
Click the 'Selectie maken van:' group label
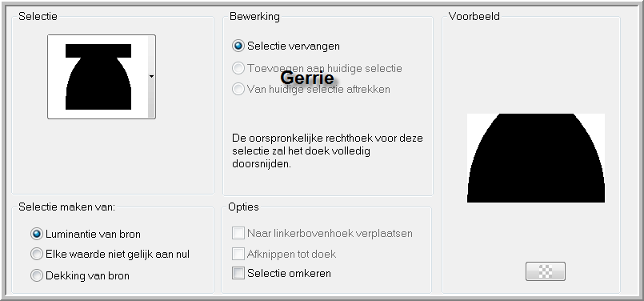67,207
